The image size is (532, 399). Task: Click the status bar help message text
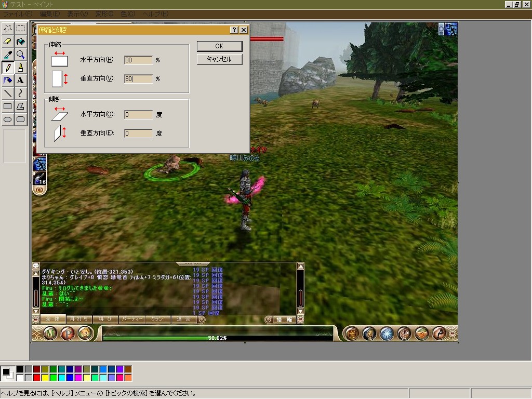click(99, 393)
